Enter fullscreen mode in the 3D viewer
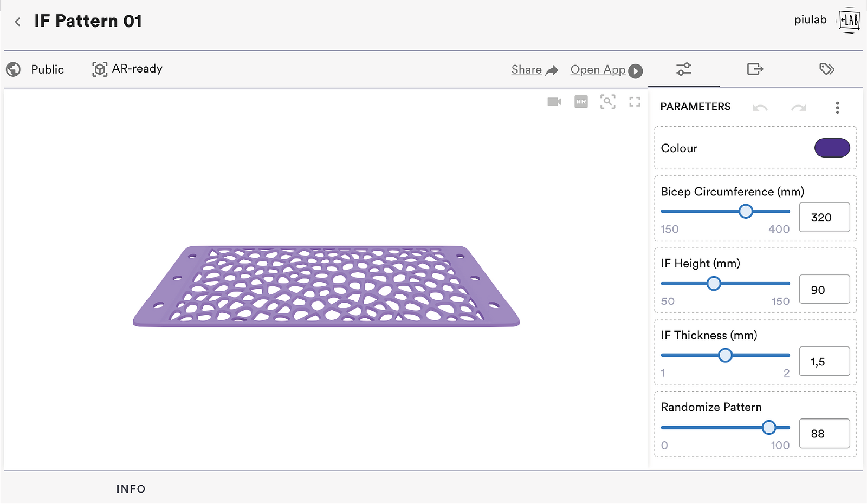 tap(635, 102)
